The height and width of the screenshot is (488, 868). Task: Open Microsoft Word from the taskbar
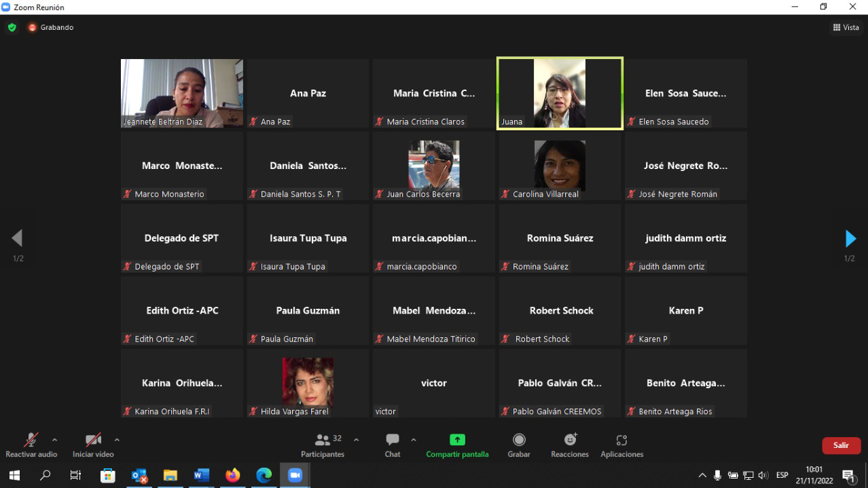[x=202, y=475]
